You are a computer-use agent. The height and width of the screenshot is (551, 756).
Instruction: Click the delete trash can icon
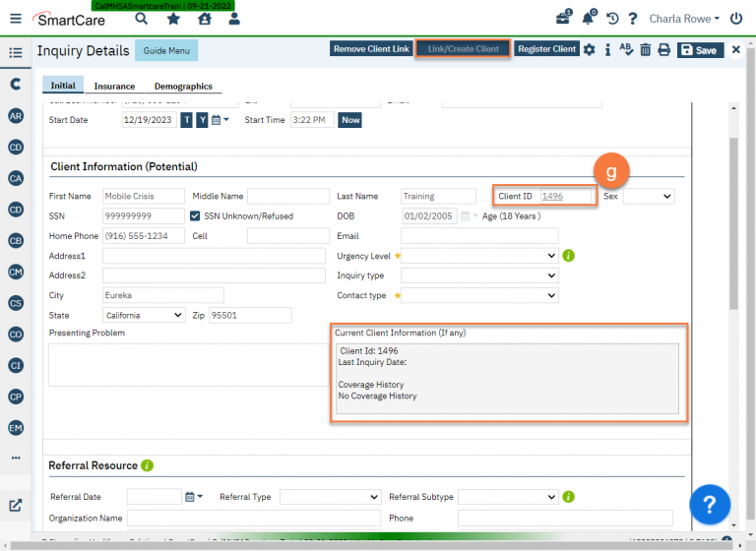[x=645, y=50]
